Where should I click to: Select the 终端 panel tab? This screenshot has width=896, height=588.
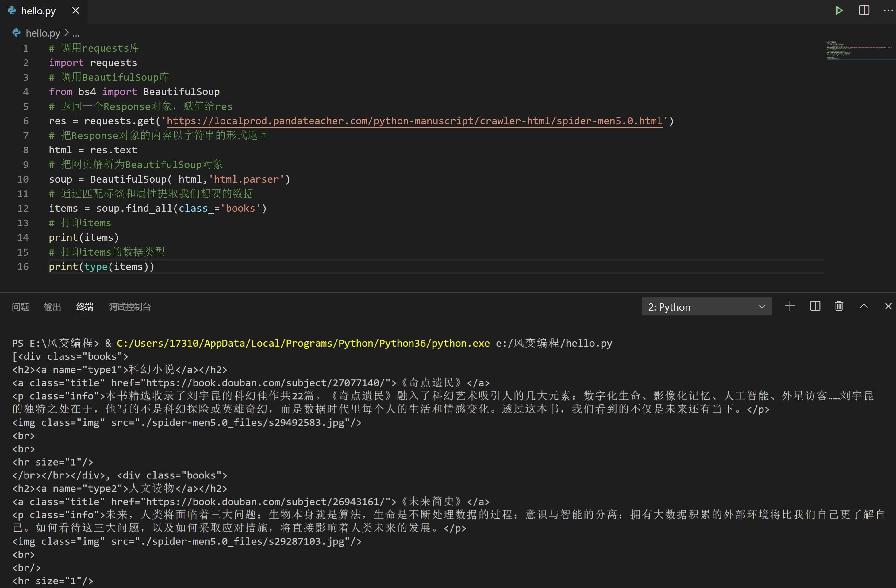tap(85, 307)
